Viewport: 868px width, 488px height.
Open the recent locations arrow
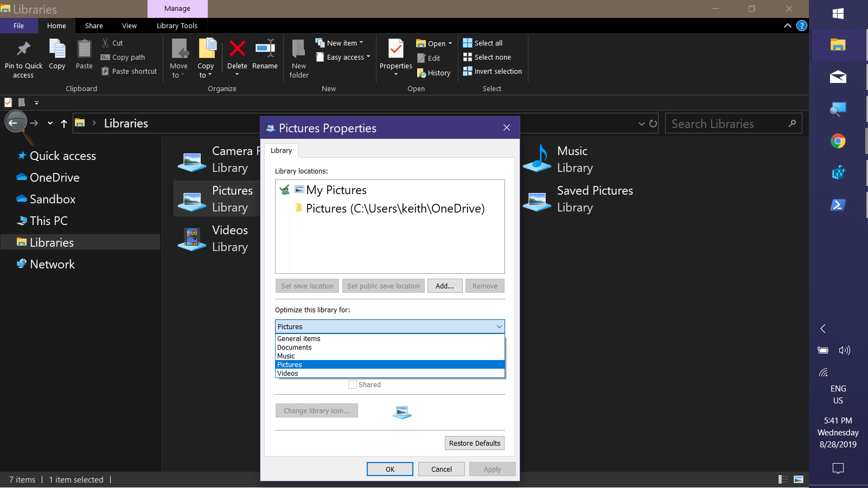coord(50,124)
